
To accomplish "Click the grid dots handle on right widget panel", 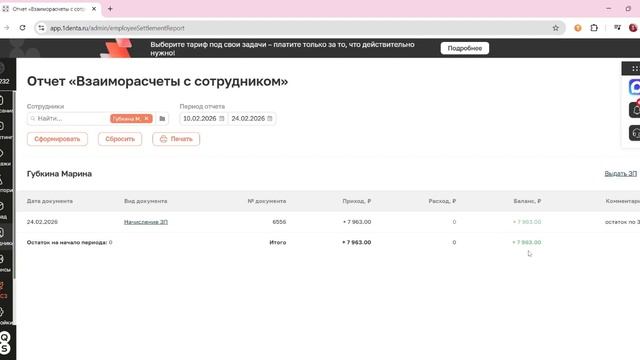I will 635,69.
